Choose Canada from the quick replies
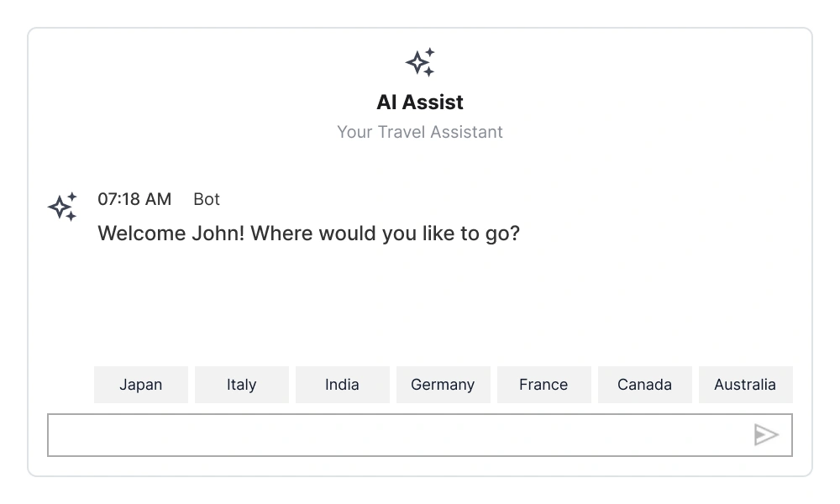840x504 pixels. coord(644,384)
